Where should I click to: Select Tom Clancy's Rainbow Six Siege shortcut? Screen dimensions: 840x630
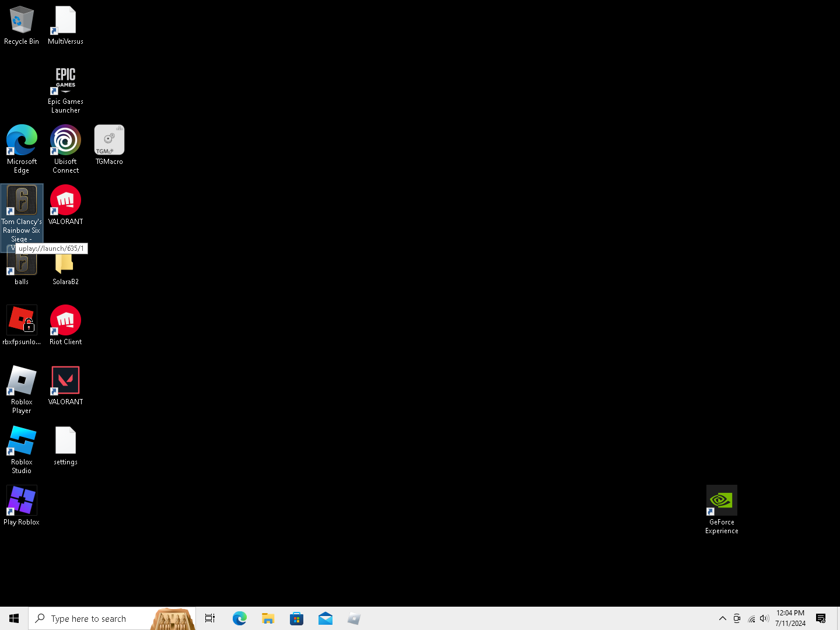click(x=22, y=213)
